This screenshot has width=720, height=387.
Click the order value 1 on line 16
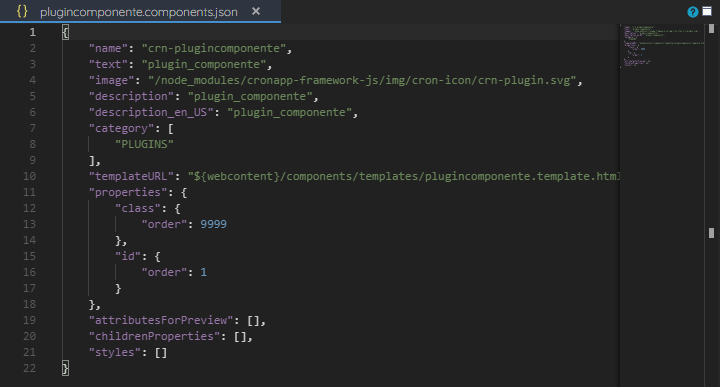[203, 272]
